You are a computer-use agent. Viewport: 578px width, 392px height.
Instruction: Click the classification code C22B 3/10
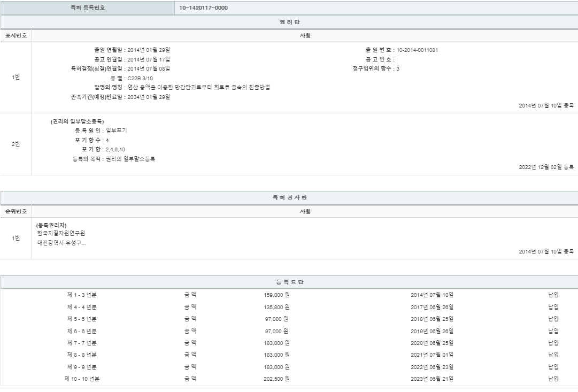(x=140, y=78)
